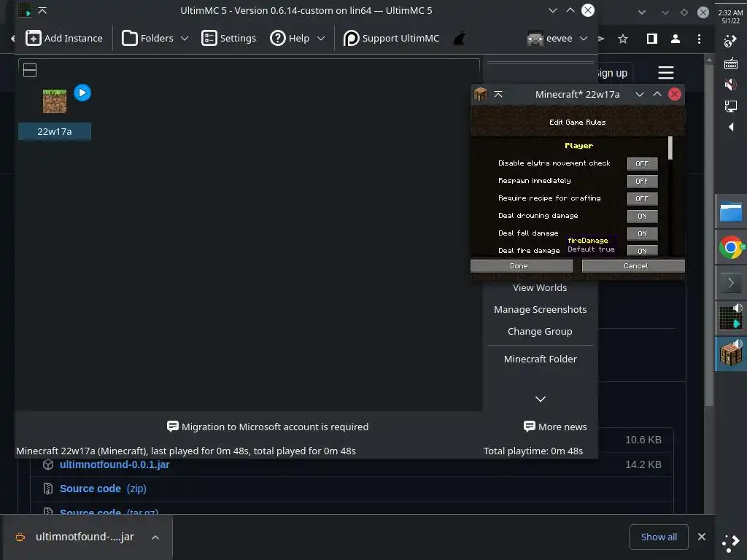
Task: Switch to UltimMC taskbar icon
Action: [731, 318]
